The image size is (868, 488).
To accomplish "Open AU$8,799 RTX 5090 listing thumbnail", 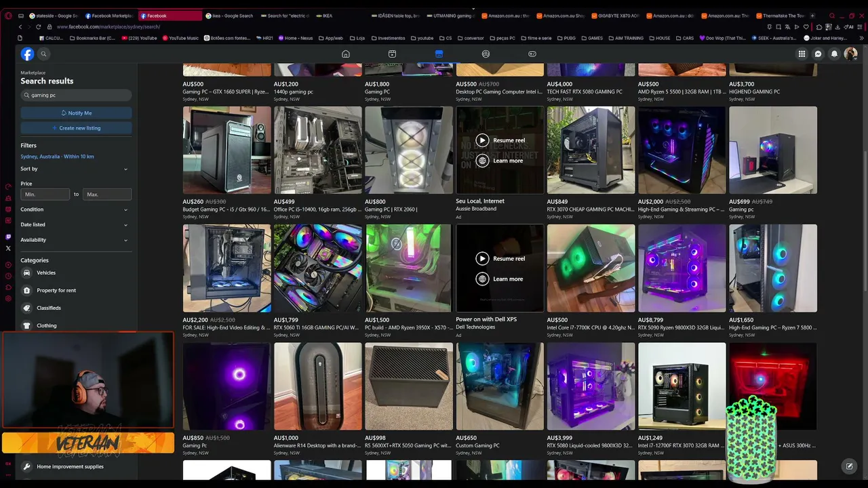I will (x=682, y=268).
